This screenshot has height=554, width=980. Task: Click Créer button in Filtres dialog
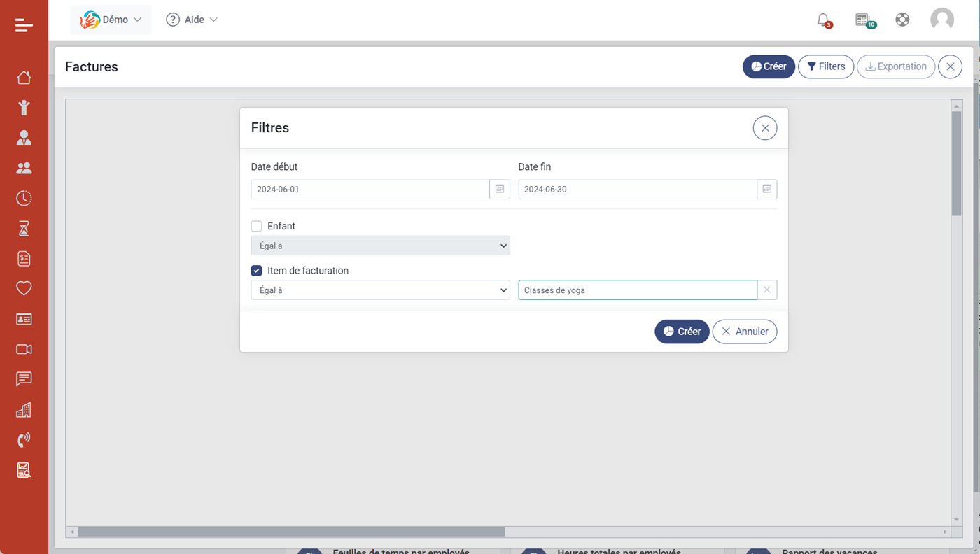tap(682, 332)
